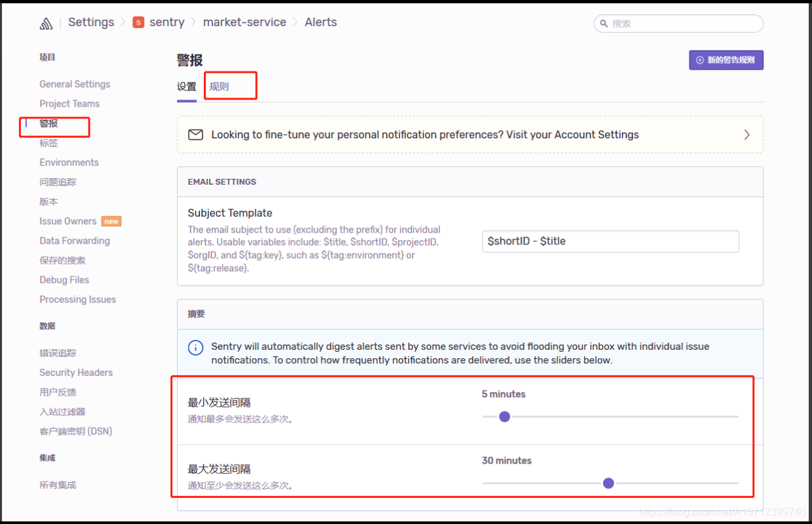Viewport: 812px width, 524px height.
Task: Open market-service project breadcrumb
Action: [x=244, y=22]
